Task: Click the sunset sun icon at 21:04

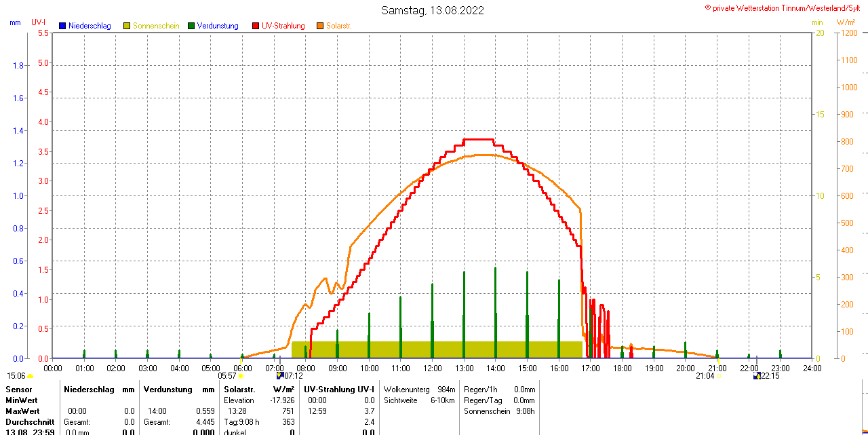Action: click(x=719, y=376)
